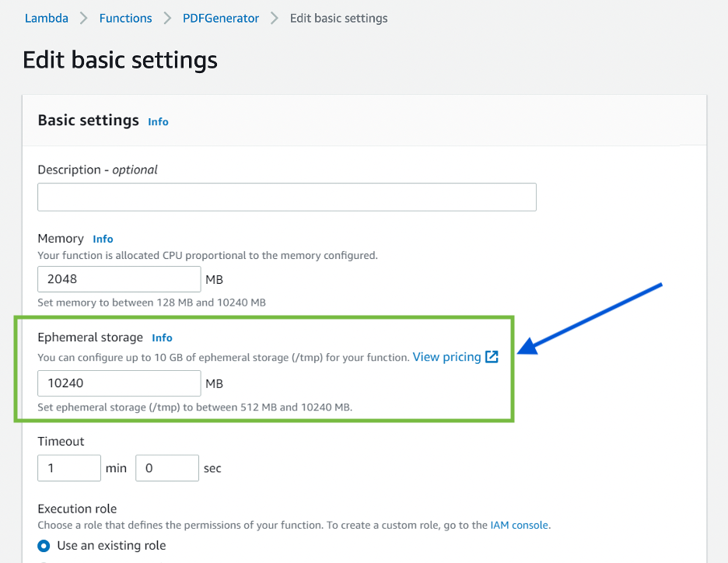Go to Lambda in the breadcrumb
The image size is (728, 563).
46,18
